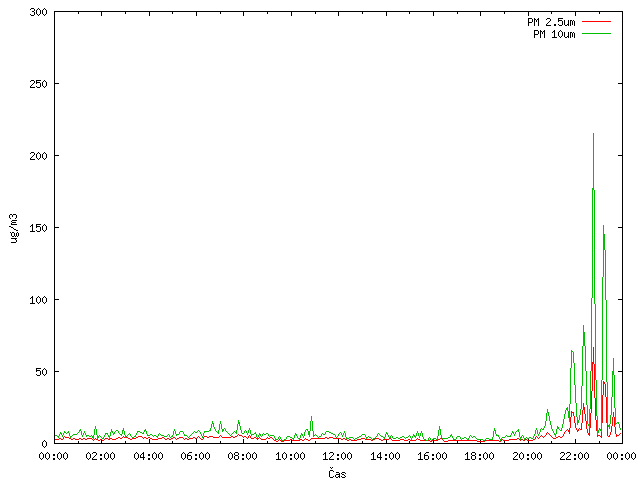Click the PM 2.5um legend label
Image resolution: width=640 pixels, height=480 pixels.
(x=551, y=22)
